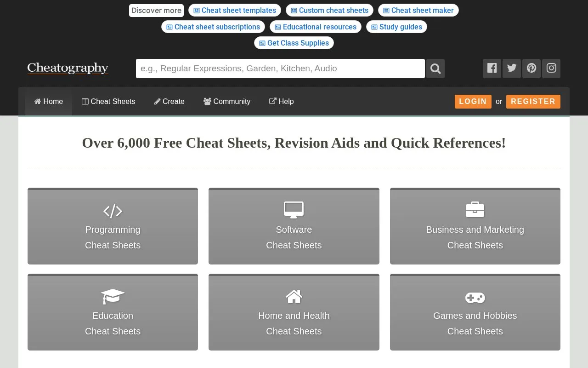Open Cheat sheet templates link
The width and height of the screenshot is (588, 368).
pos(235,10)
